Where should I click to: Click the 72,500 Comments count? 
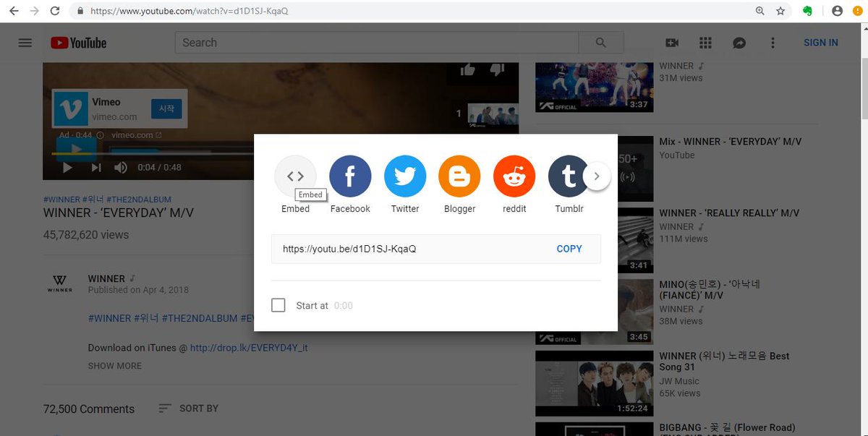coord(89,409)
